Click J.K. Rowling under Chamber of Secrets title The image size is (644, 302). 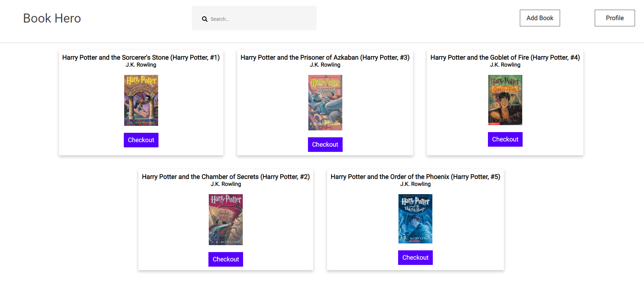pos(226,184)
